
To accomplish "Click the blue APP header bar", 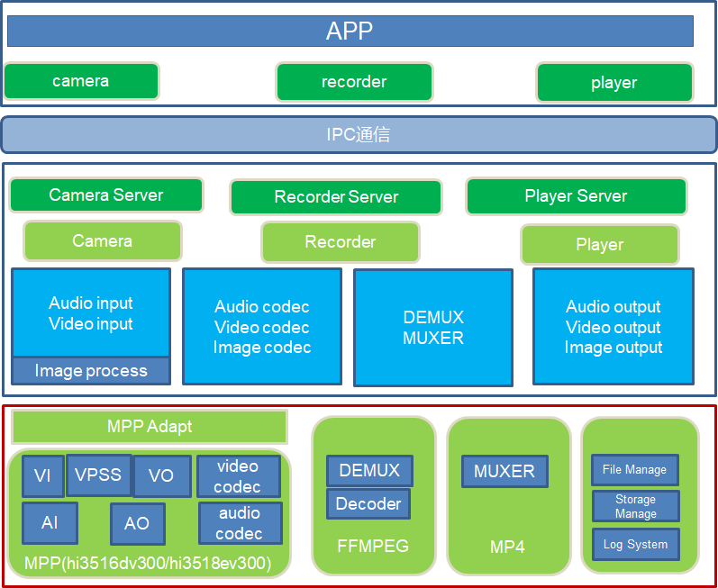I will [x=350, y=32].
